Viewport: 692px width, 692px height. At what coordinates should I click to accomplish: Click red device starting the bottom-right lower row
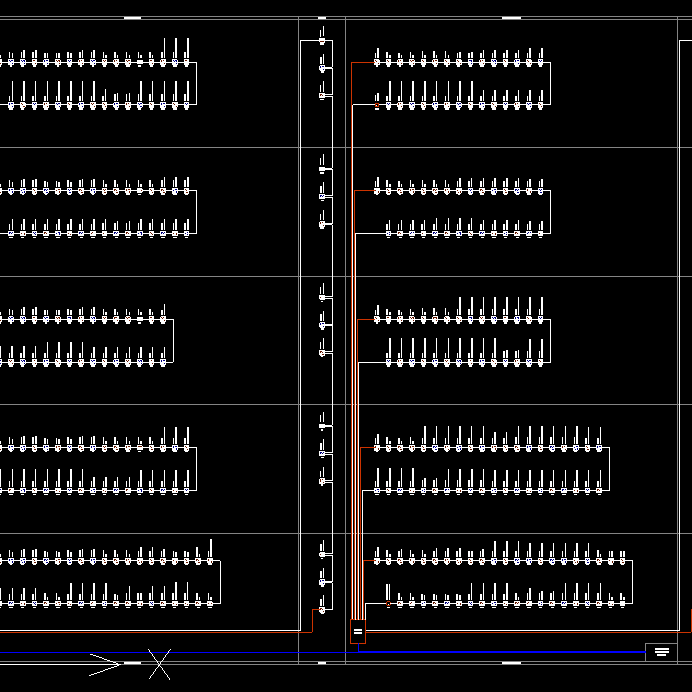pyautogui.click(x=389, y=603)
